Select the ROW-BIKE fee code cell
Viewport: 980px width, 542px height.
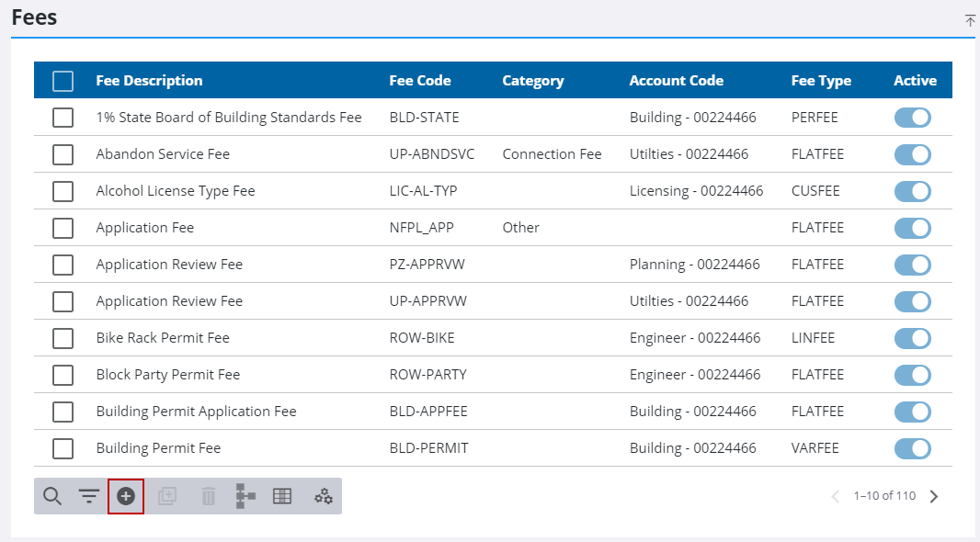pyautogui.click(x=422, y=338)
